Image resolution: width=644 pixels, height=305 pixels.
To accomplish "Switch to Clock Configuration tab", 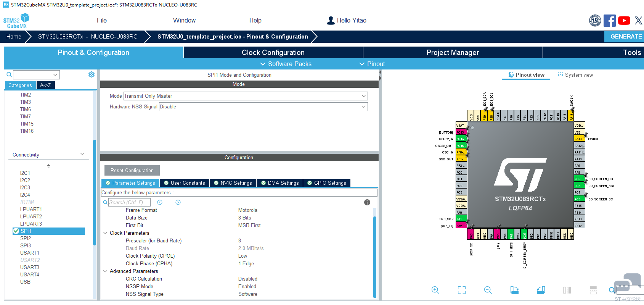I will pyautogui.click(x=273, y=52).
